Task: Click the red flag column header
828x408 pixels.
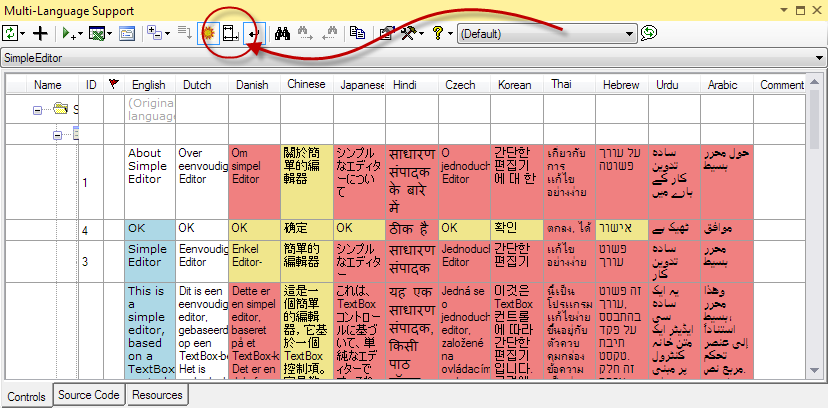Action: [x=113, y=86]
